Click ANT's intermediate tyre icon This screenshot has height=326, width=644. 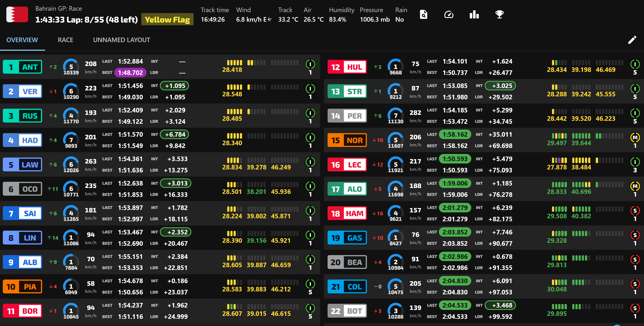point(310,64)
